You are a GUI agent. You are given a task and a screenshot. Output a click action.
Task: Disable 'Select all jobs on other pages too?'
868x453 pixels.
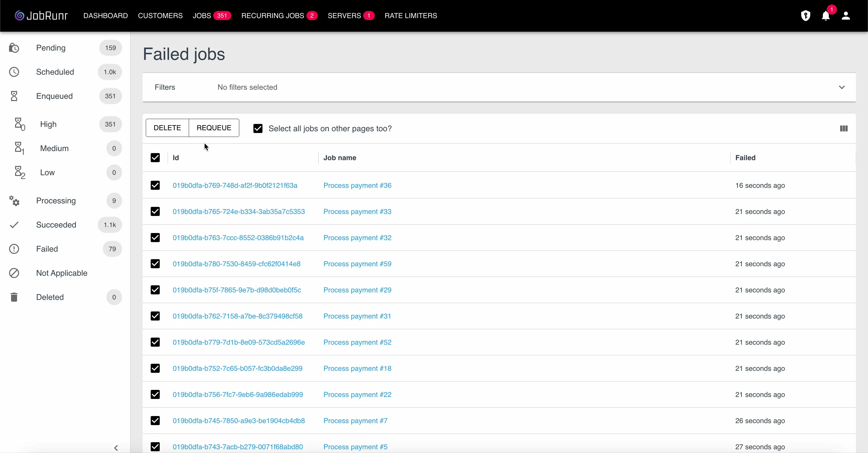(258, 128)
